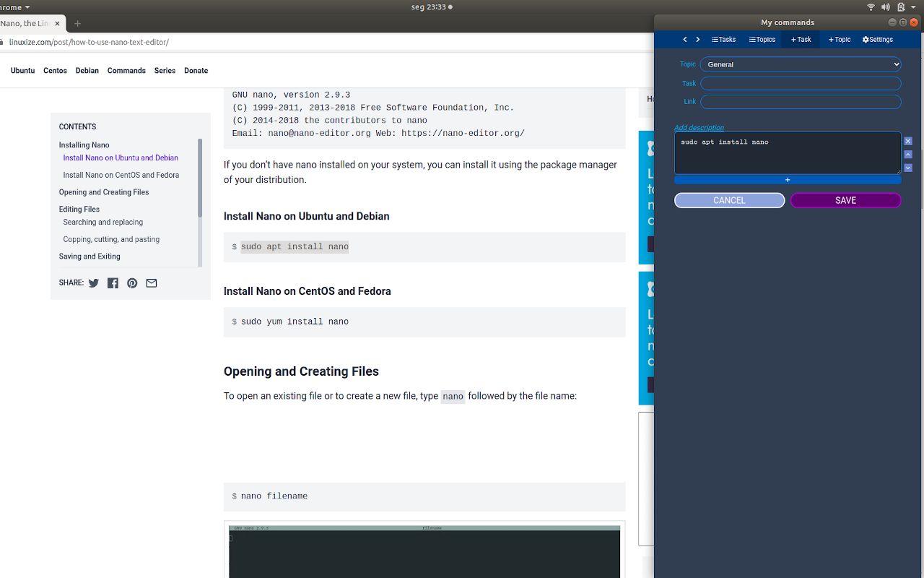Click the browser address bar URL
The image size is (924, 578).
(x=89, y=43)
